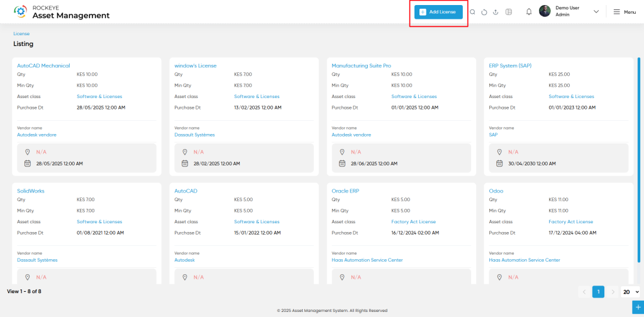Viewport: 644px width, 317px height.
Task: Open the AutoCAD license card title
Action: [x=186, y=191]
